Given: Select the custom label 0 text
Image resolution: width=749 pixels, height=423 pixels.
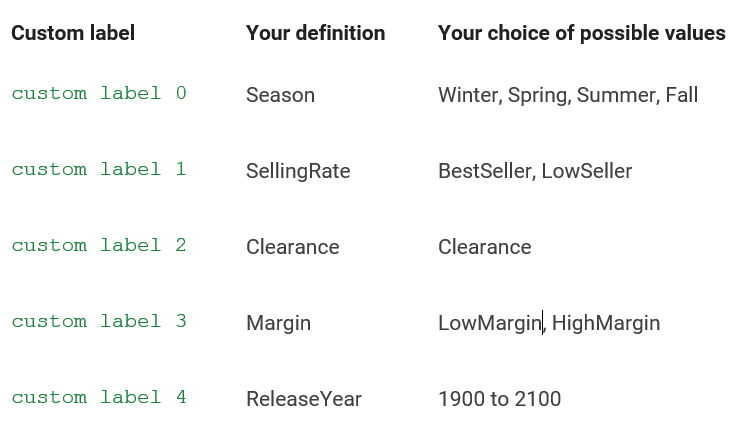Looking at the screenshot, I should click(99, 93).
